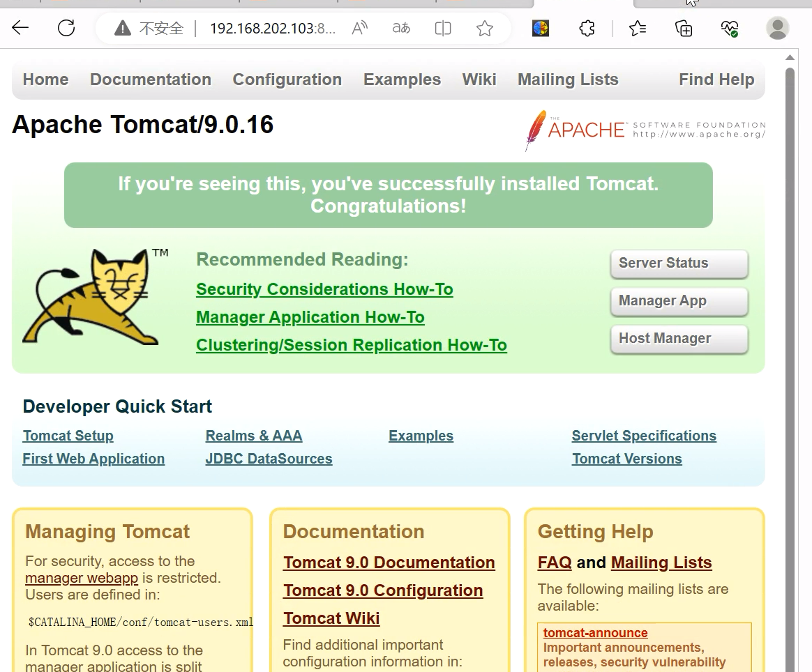812x672 pixels.
Task: Open Clustering/Session Replication How-To link
Action: [x=352, y=345]
